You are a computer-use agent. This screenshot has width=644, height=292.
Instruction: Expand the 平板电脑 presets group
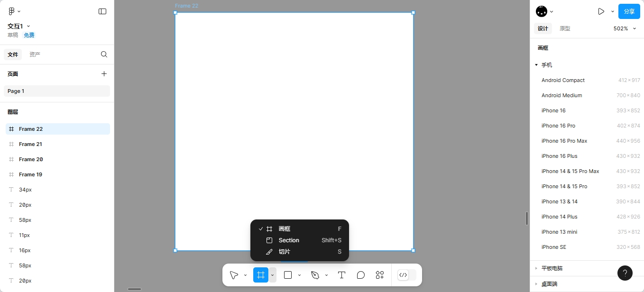coord(536,268)
